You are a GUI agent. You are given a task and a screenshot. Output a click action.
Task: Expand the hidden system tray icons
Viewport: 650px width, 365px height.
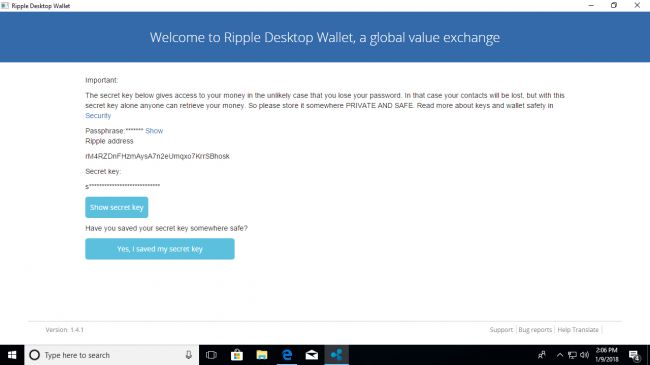[560, 355]
